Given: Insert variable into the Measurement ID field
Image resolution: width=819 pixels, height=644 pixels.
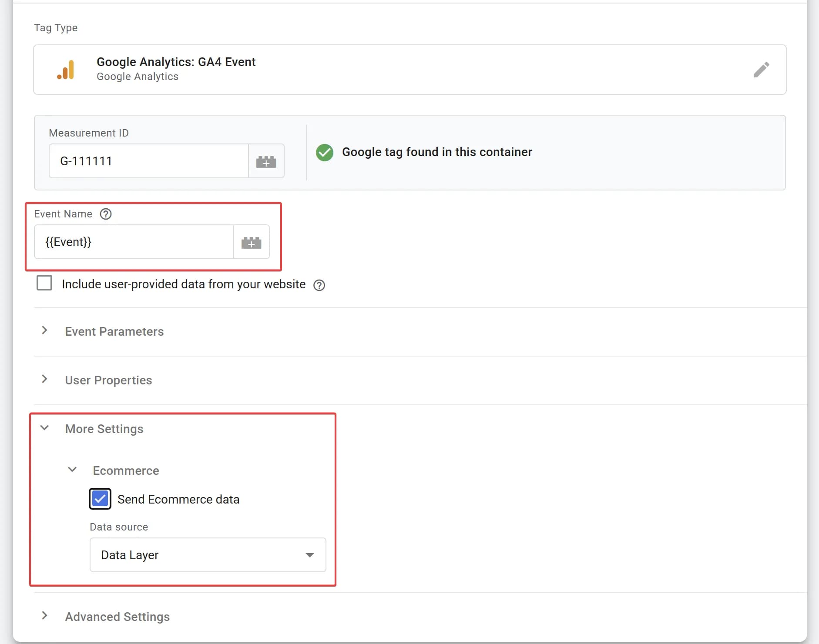Looking at the screenshot, I should pyautogui.click(x=266, y=161).
